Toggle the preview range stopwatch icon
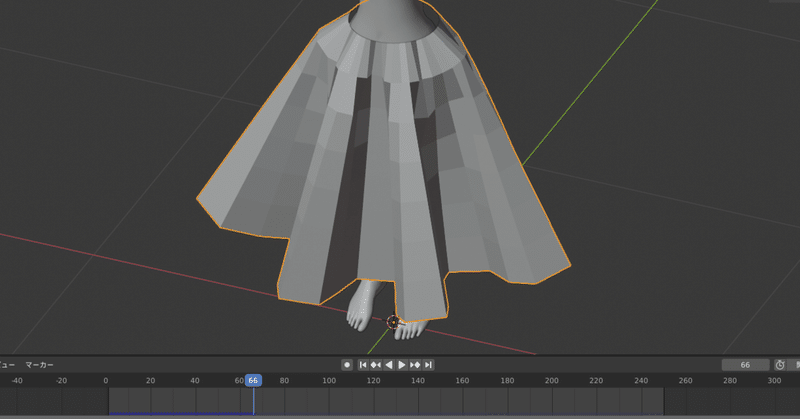 [x=780, y=365]
